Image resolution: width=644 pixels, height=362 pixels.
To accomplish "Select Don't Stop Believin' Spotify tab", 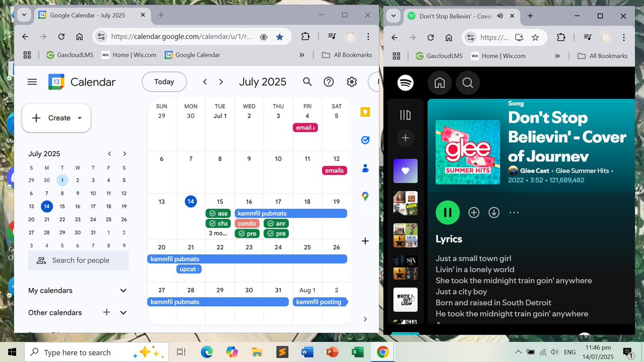I will [461, 16].
